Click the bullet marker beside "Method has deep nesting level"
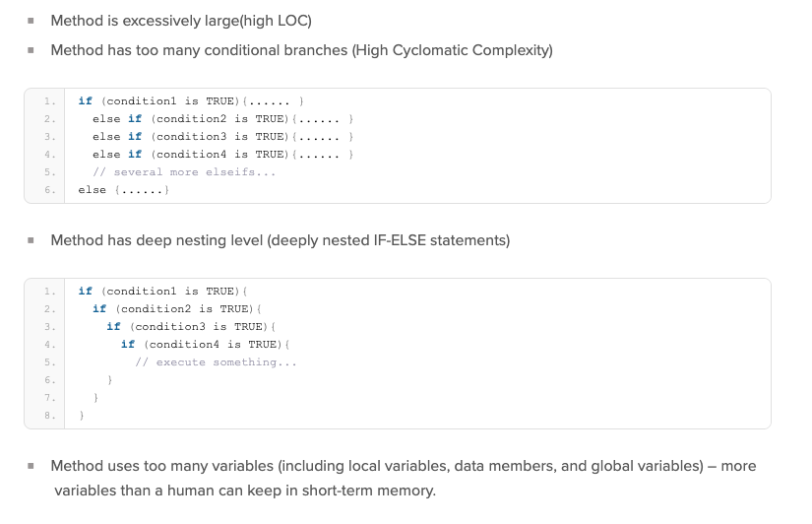Image resolution: width=812 pixels, height=524 pixels. pos(31,240)
